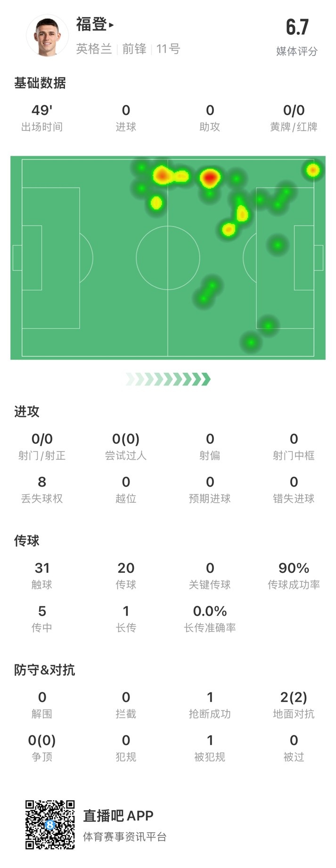Open the 传球 section heading

click(x=27, y=541)
